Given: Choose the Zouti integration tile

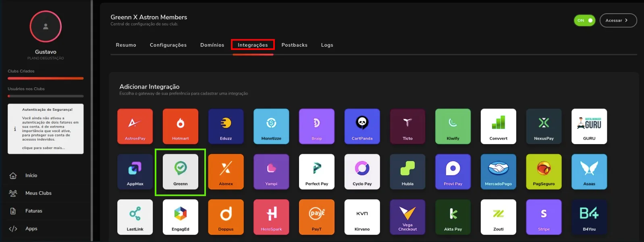Looking at the screenshot, I should pos(499,217).
